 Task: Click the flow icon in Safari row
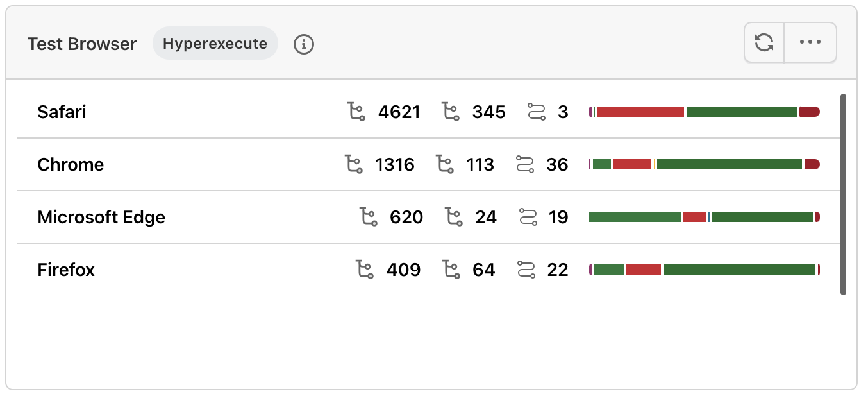pyautogui.click(x=535, y=112)
